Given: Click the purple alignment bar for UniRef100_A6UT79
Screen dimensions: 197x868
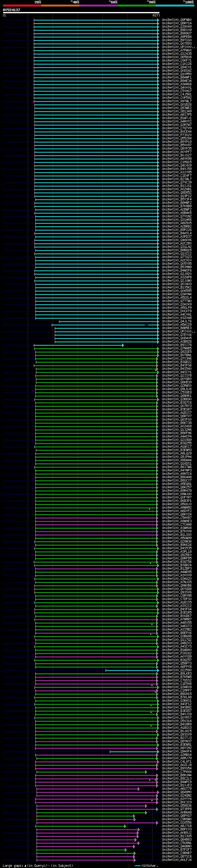Looking at the screenshot, I should tap(88, 789).
